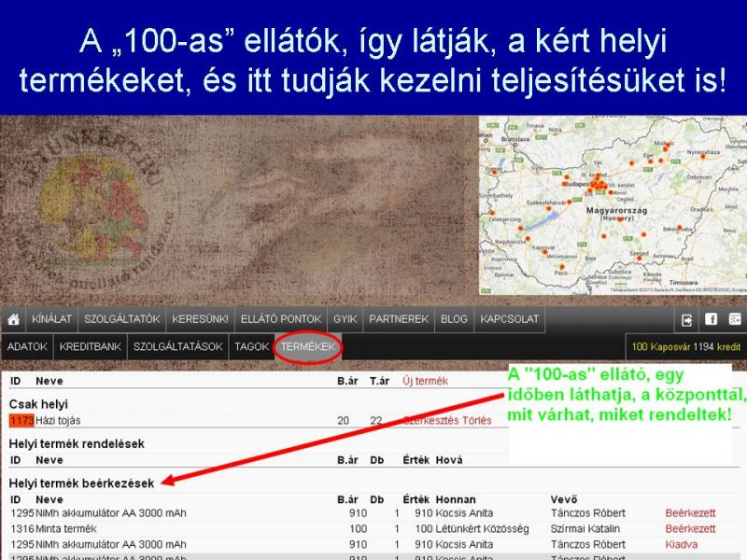Click the Helyi termék rendelések heading

pyautogui.click(x=77, y=444)
